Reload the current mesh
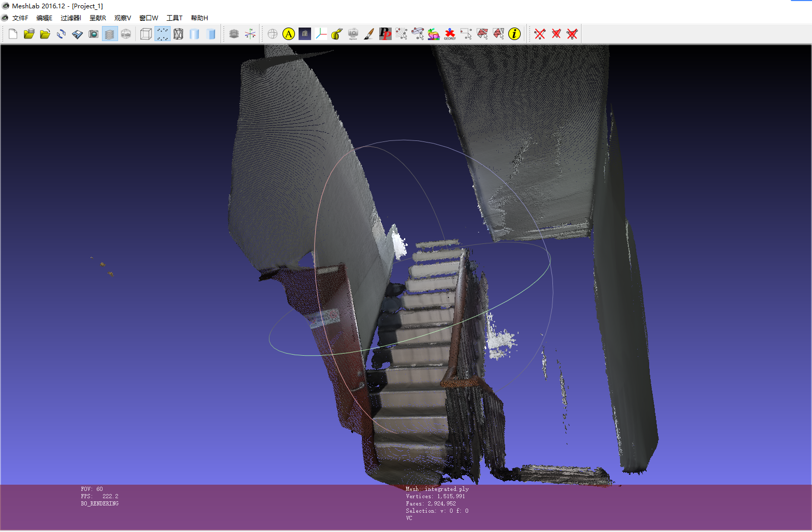 tap(61, 33)
